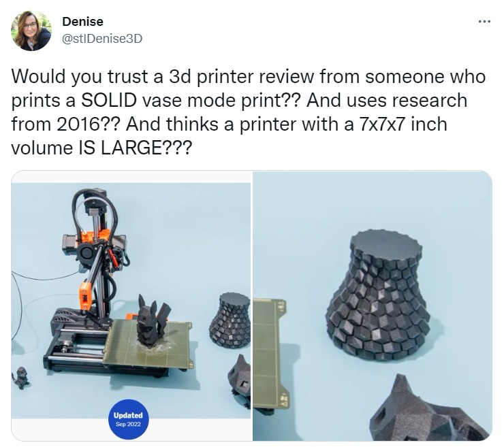Click the black filament tube atop the printer
Image resolution: width=504 pixels, height=447 pixels.
coord(94,205)
